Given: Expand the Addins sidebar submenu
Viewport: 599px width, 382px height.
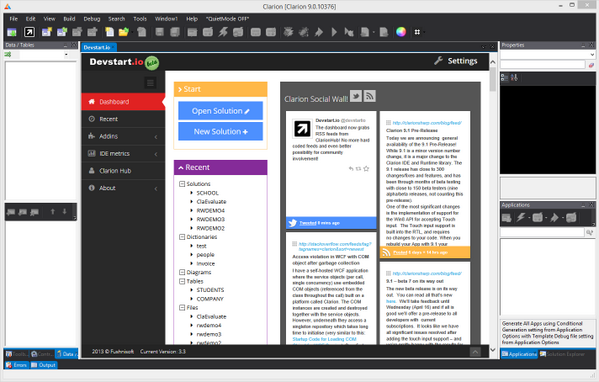Looking at the screenshot, I should click(x=156, y=137).
